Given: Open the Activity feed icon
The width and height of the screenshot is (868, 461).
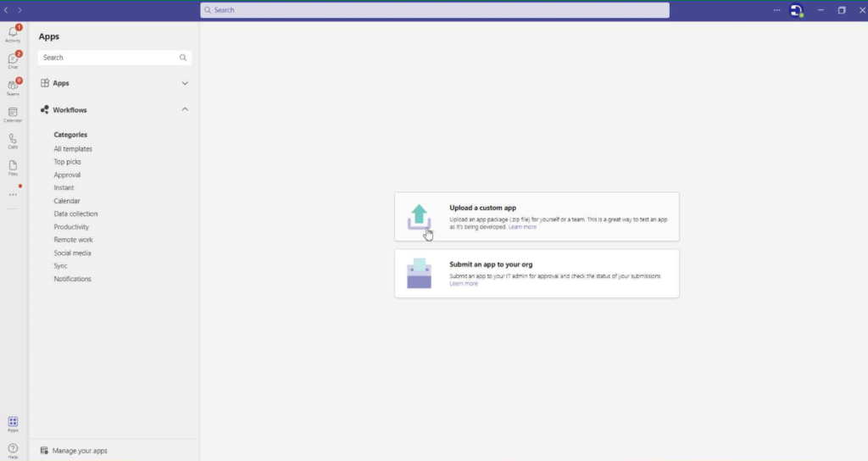Looking at the screenshot, I should [x=13, y=34].
